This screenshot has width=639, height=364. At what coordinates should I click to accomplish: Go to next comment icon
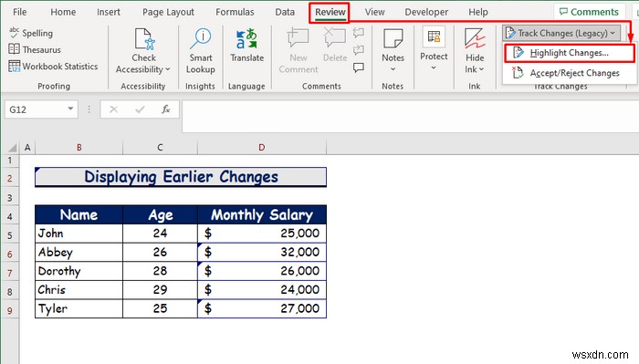[x=359, y=50]
